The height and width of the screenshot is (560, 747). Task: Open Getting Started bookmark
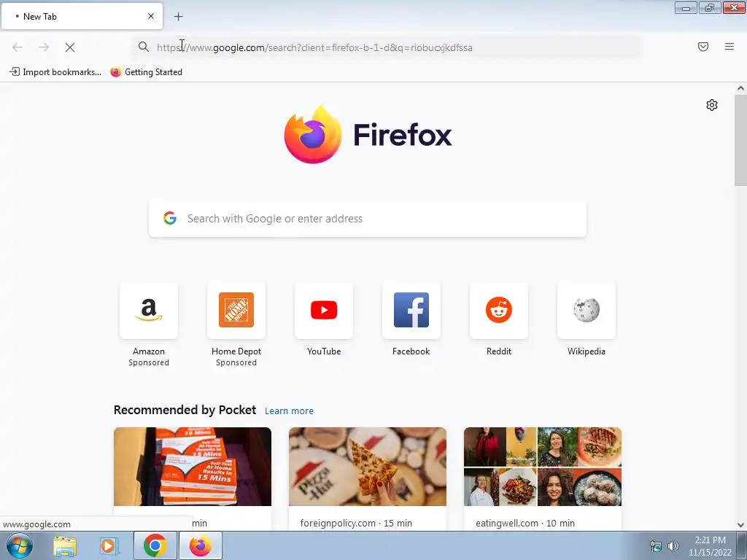point(146,72)
